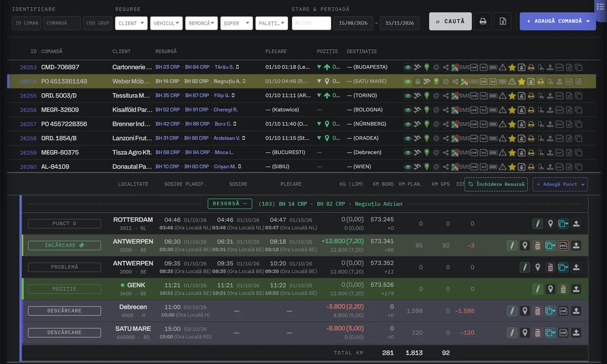Click the start date field 15/08/2026
The image size is (607, 364).
(x=353, y=23)
